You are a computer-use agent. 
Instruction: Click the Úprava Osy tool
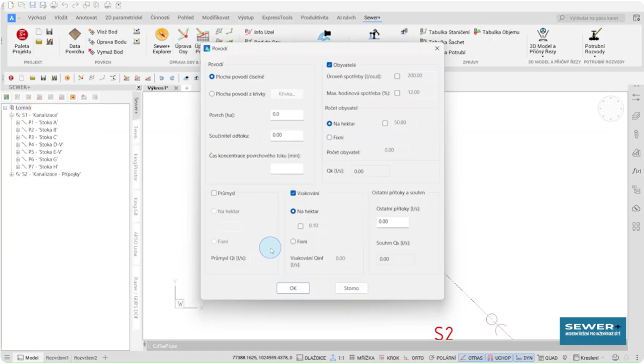(183, 35)
